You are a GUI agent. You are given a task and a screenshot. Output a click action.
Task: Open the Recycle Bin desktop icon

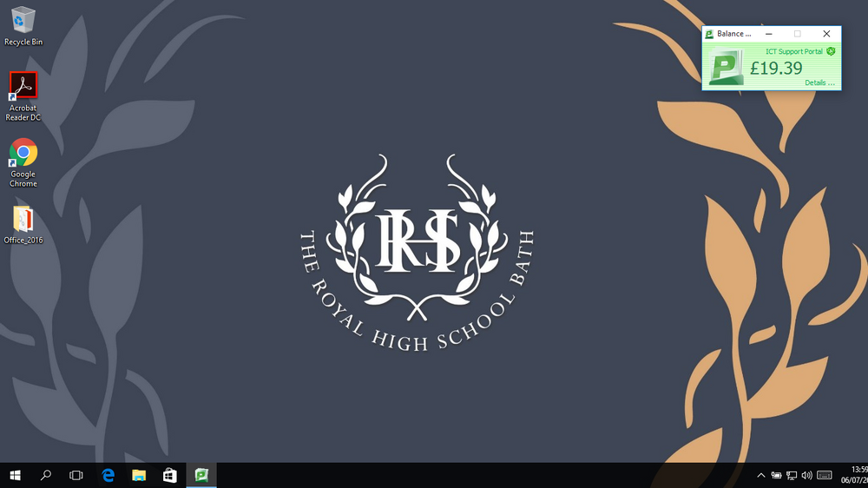(23, 26)
